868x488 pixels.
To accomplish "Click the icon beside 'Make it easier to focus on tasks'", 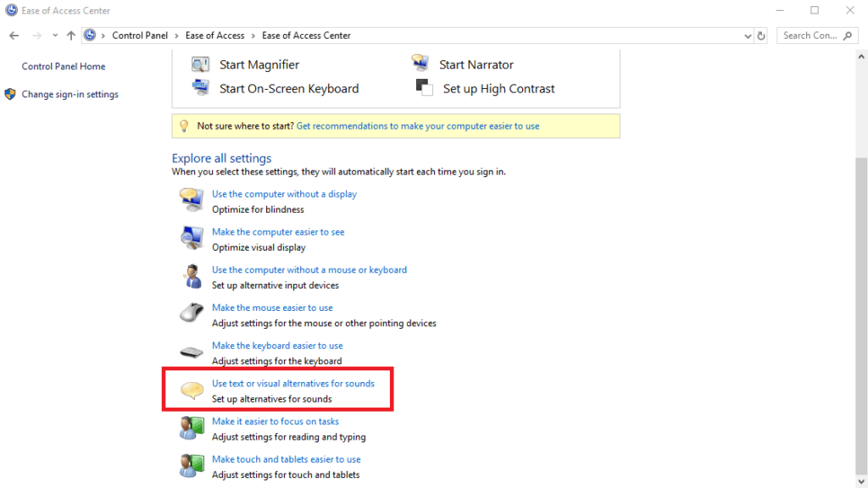I will point(192,428).
